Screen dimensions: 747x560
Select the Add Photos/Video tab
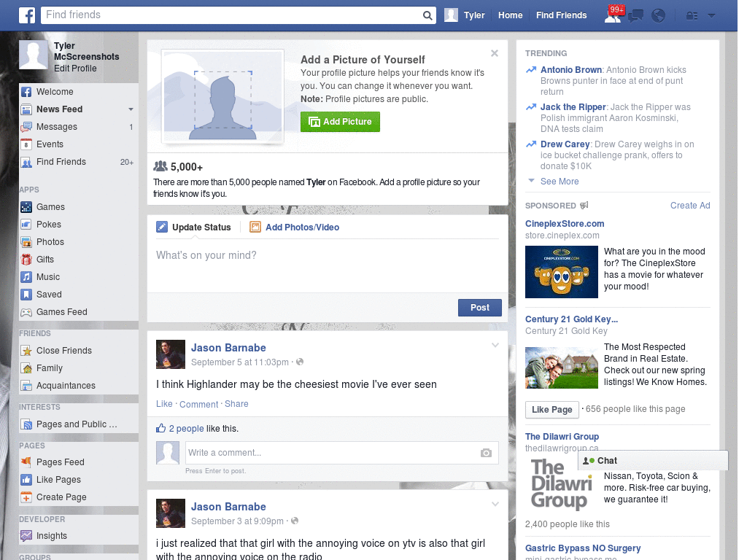point(295,227)
